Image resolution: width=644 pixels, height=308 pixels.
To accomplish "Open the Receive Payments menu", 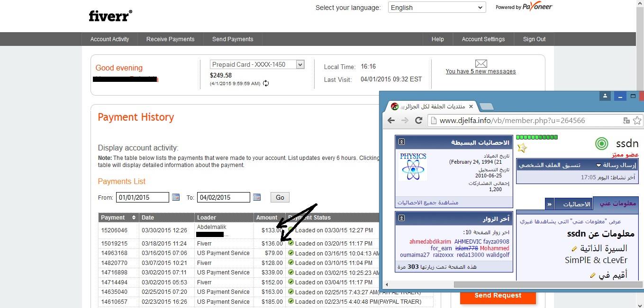I will tap(171, 39).
